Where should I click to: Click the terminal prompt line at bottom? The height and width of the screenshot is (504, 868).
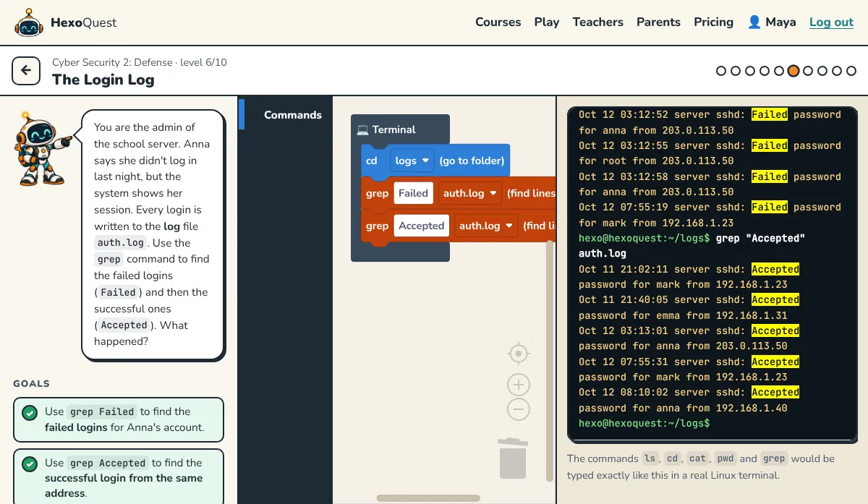[644, 423]
